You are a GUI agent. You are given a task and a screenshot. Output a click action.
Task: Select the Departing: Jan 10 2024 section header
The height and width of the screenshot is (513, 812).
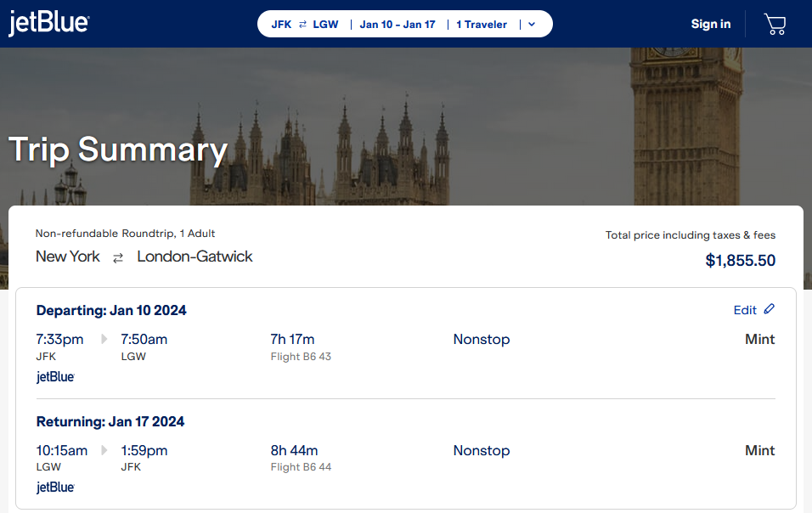pyautogui.click(x=111, y=310)
